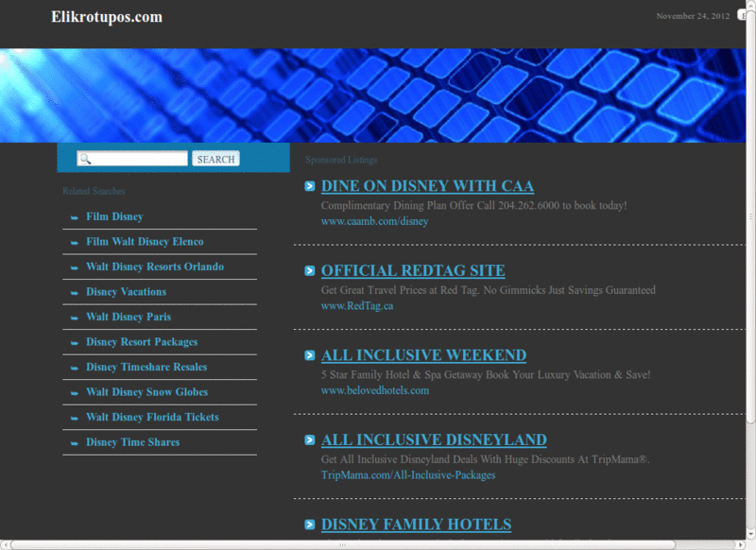Click the Get Great Travel Prices description
Image resolution: width=756 pixels, height=550 pixels.
coord(489,290)
